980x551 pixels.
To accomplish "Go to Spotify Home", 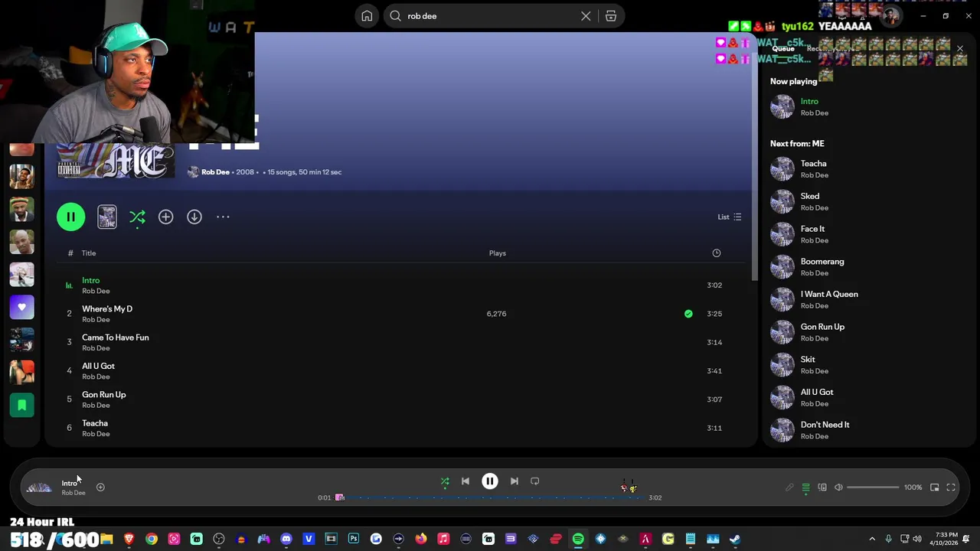I will [367, 16].
